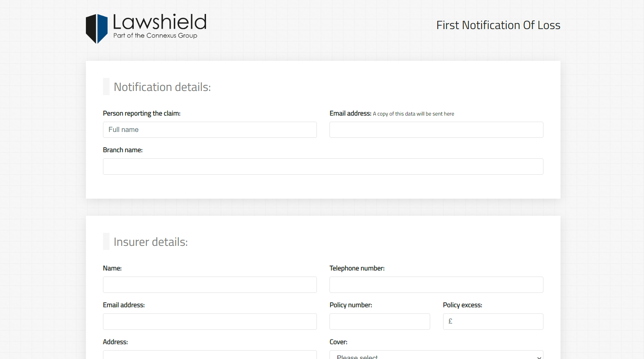Select the Email address field in Notification details

pyautogui.click(x=436, y=130)
